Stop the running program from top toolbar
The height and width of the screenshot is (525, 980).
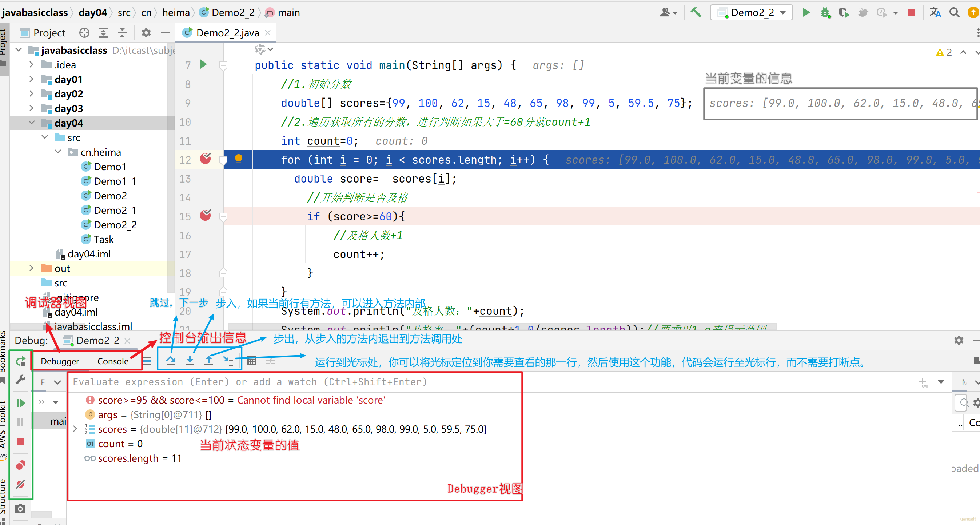[912, 13]
